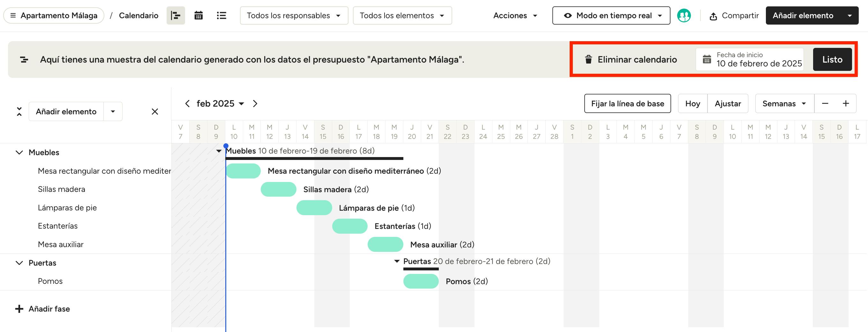
Task: Open the Todos los responsables filter
Action: coord(294,16)
